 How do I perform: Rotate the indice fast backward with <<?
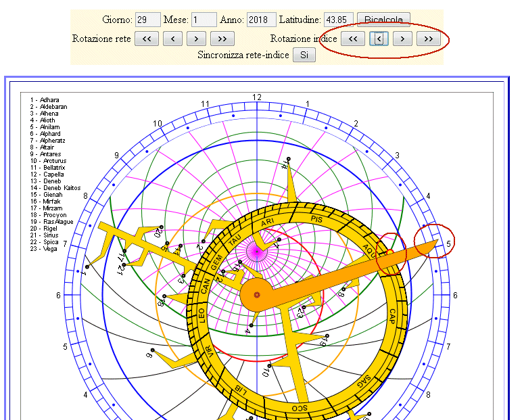point(352,39)
